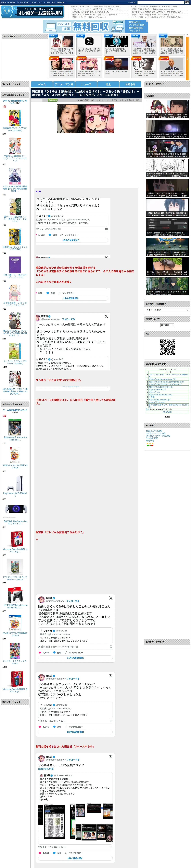This screenshot has width=191, height=868.
Task: Open https://newser.cc/ access ranking link
Action: [x=157, y=390]
